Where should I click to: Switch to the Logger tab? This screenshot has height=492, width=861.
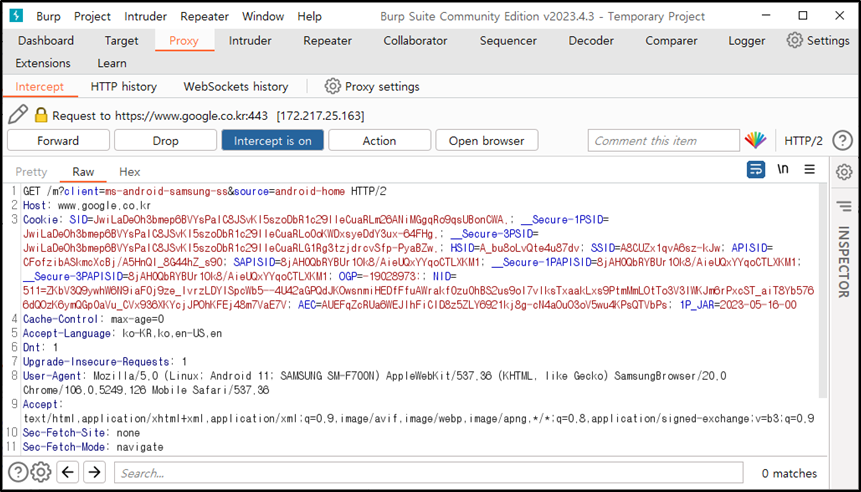pos(746,41)
